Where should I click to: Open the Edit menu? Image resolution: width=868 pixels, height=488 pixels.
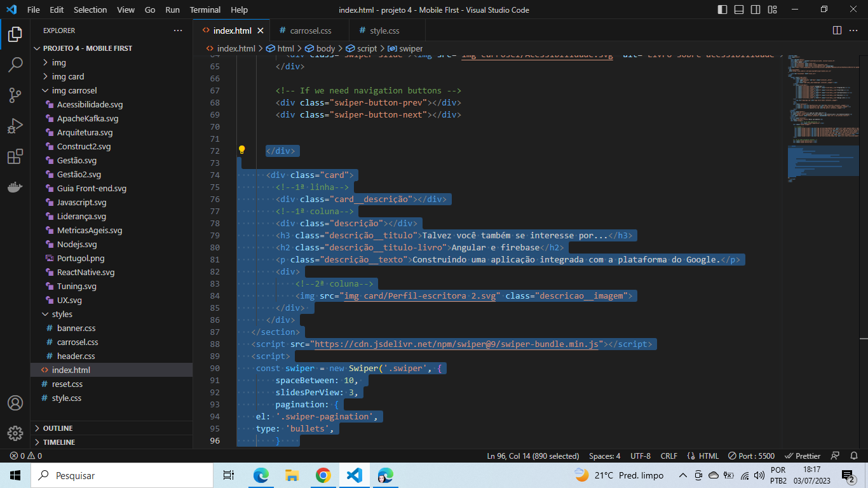[57, 10]
